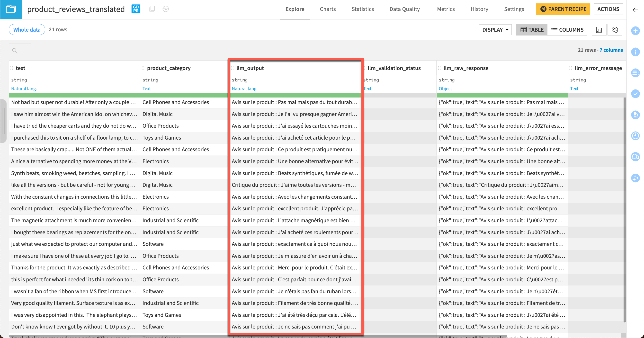Open the Data Quality tab
Screen dimensions: 644x338
[404, 9]
